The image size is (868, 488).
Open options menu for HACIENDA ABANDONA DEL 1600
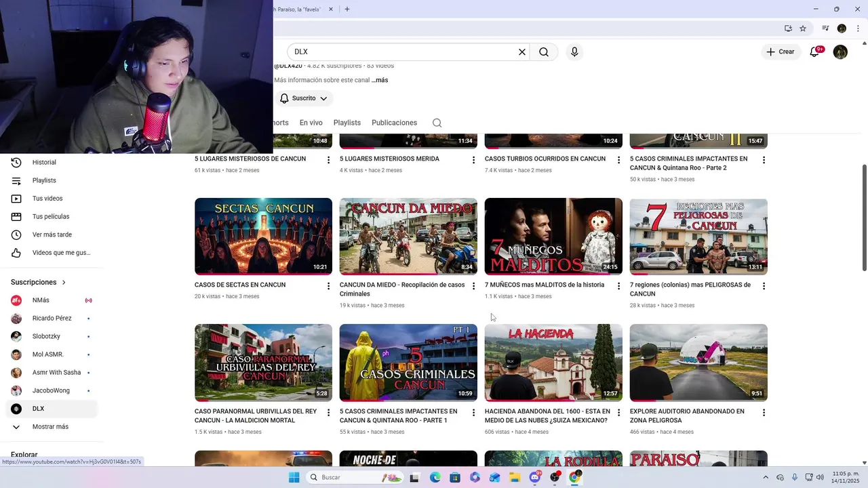click(x=618, y=412)
